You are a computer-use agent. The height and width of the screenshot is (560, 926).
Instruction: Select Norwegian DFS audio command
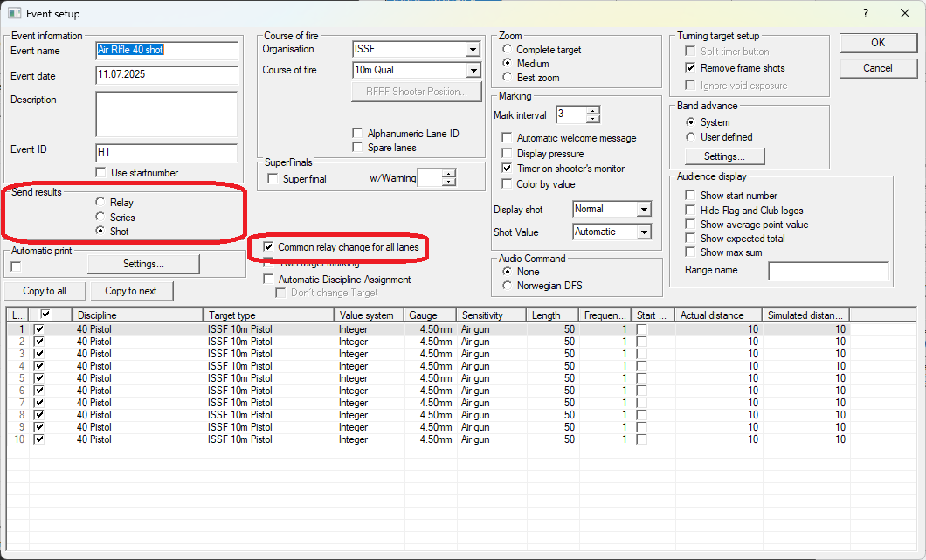(507, 284)
